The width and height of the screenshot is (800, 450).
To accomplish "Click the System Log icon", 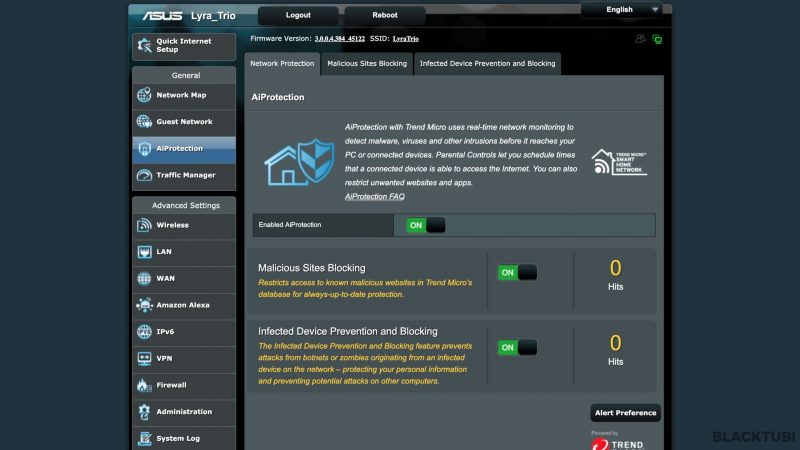I will [144, 438].
